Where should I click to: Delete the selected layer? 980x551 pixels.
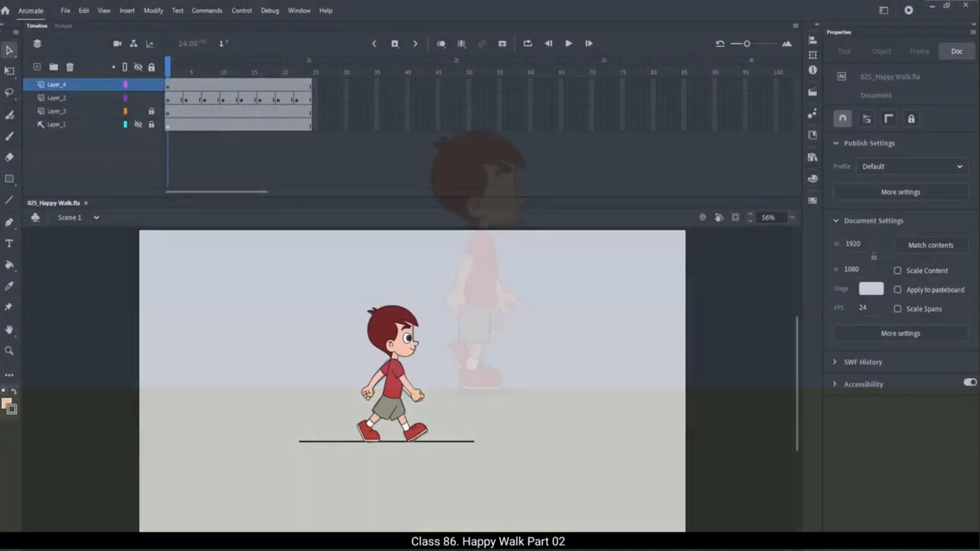[x=70, y=67]
